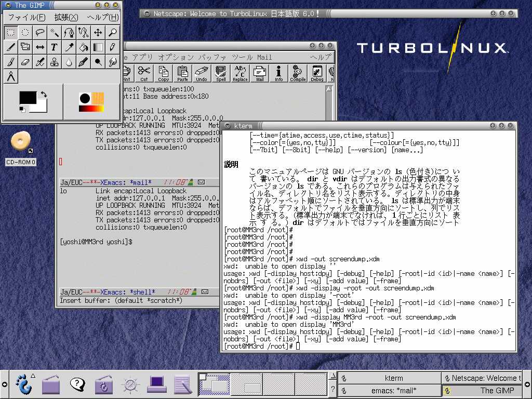This screenshot has height=399, width=532.
Task: Open the ヘルプ(H) menu in GIMP
Action: pos(103,17)
